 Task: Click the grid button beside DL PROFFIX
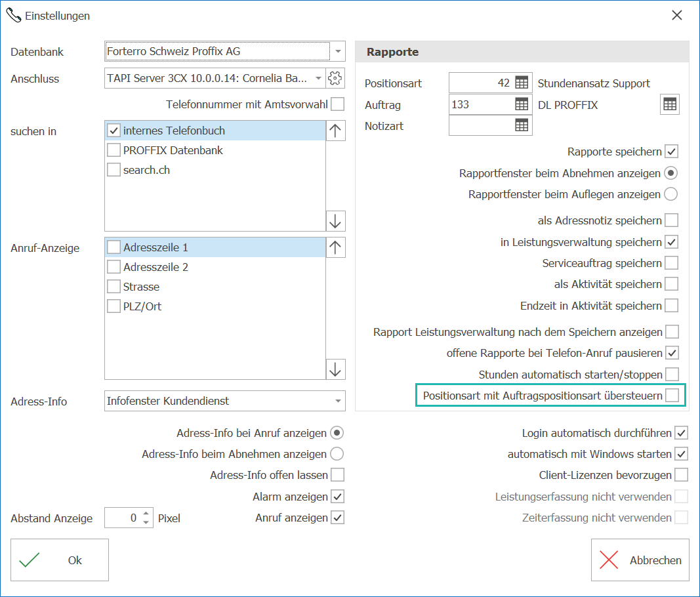pyautogui.click(x=670, y=104)
